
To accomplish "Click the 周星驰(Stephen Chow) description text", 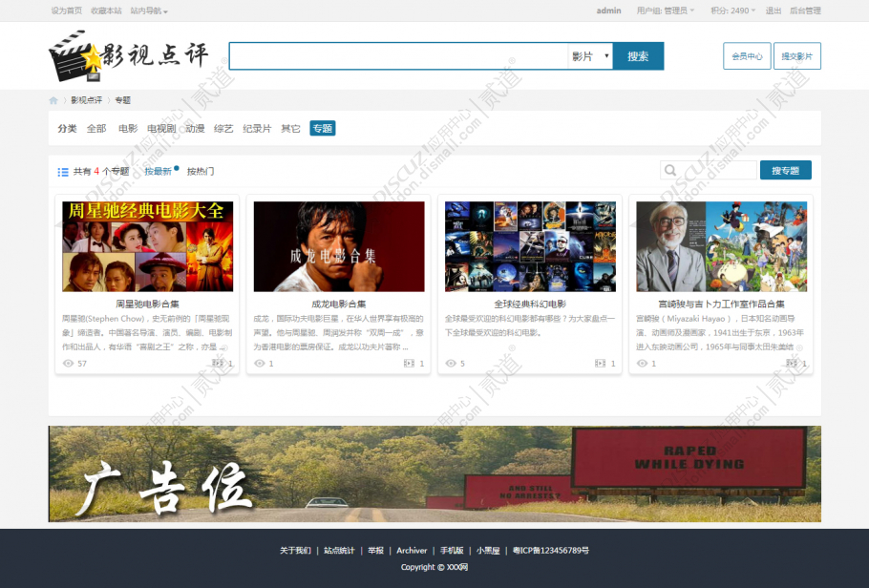I will click(147, 332).
